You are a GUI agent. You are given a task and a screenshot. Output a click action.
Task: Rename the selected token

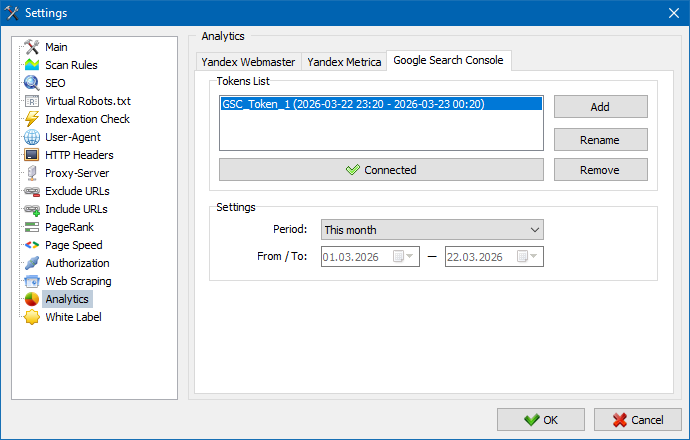click(601, 140)
